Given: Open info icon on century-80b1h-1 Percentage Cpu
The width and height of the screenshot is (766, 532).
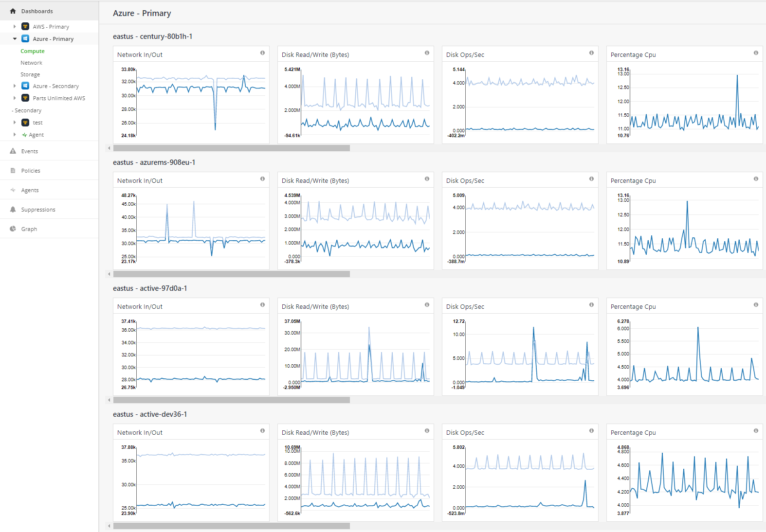Looking at the screenshot, I should tap(756, 53).
